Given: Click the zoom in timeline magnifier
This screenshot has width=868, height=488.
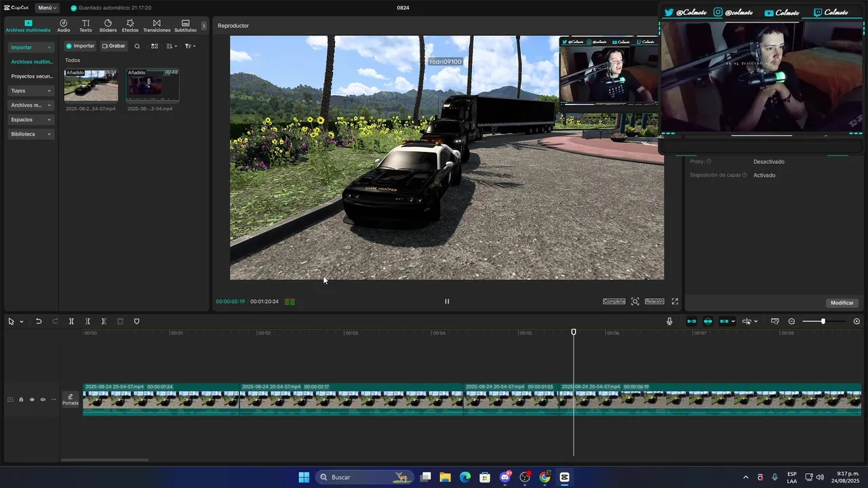Looking at the screenshot, I should (x=856, y=321).
